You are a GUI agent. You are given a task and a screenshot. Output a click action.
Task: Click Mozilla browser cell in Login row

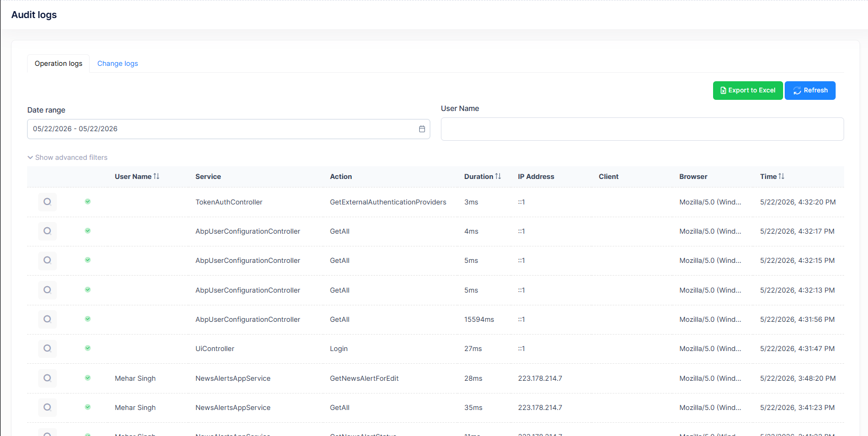710,349
